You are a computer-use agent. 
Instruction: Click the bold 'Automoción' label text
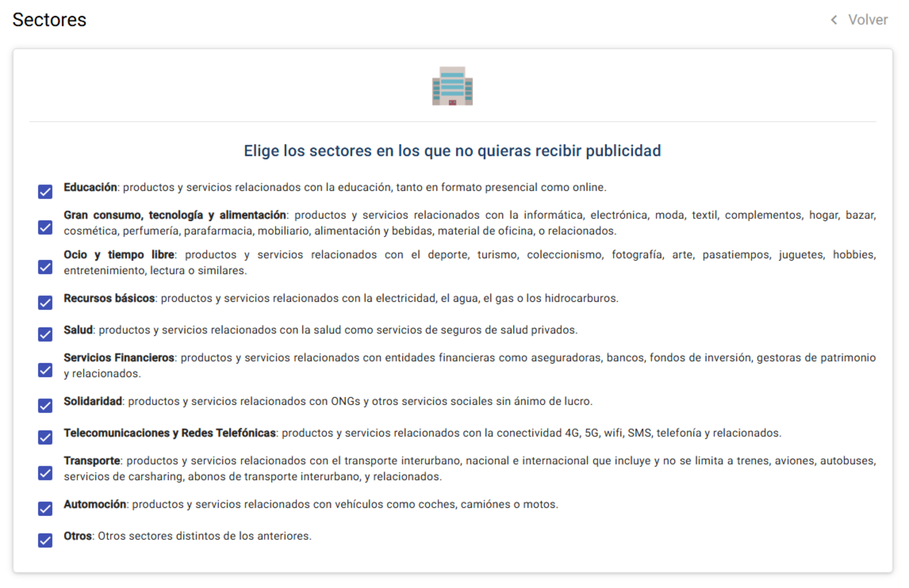point(95,504)
